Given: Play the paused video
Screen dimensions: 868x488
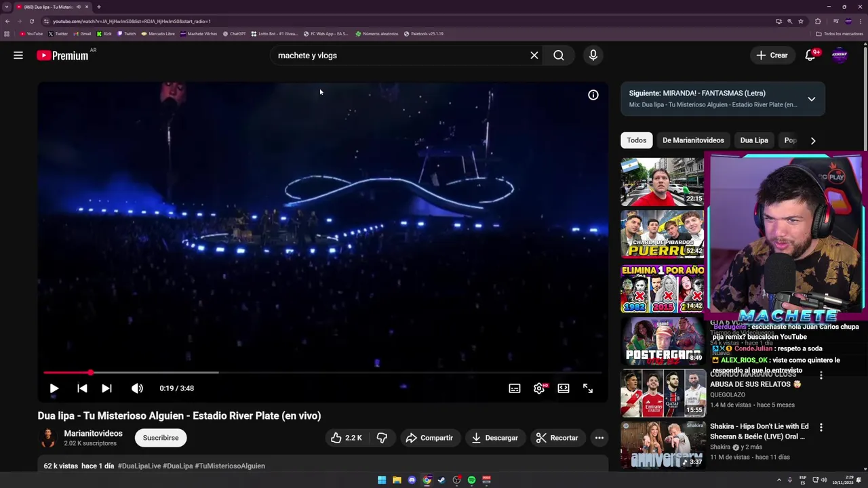Looking at the screenshot, I should (54, 388).
